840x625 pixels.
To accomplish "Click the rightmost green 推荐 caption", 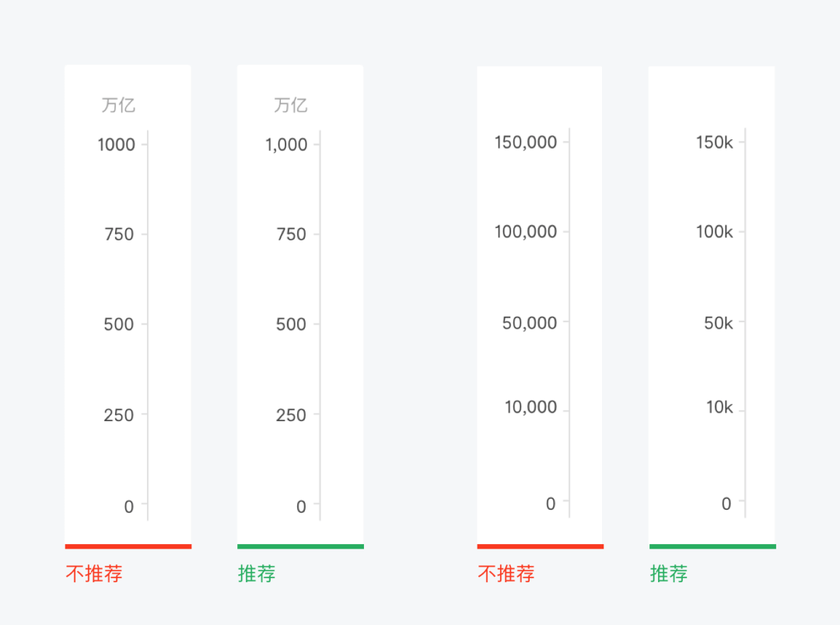I will [669, 574].
